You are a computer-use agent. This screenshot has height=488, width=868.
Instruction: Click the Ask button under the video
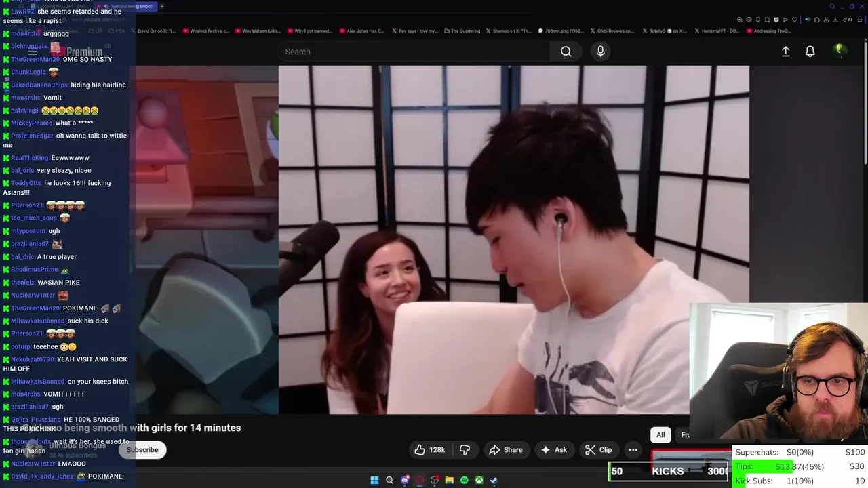coord(554,450)
